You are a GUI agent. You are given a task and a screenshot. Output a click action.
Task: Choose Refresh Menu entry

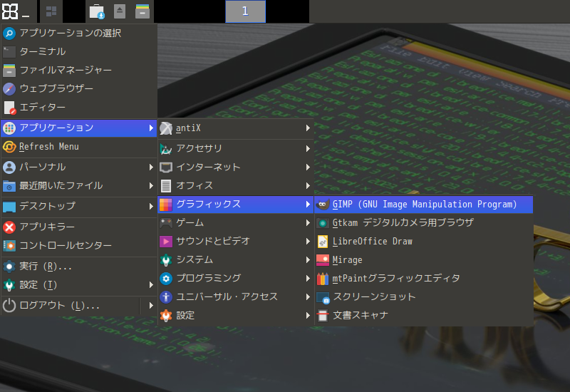point(79,147)
